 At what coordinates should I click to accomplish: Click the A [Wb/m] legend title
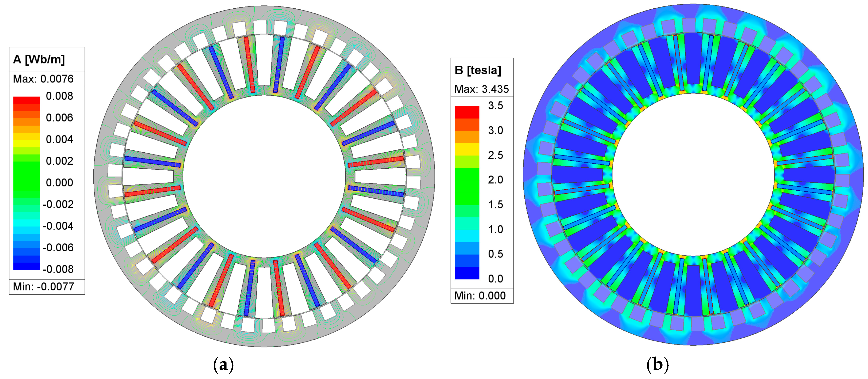click(39, 60)
